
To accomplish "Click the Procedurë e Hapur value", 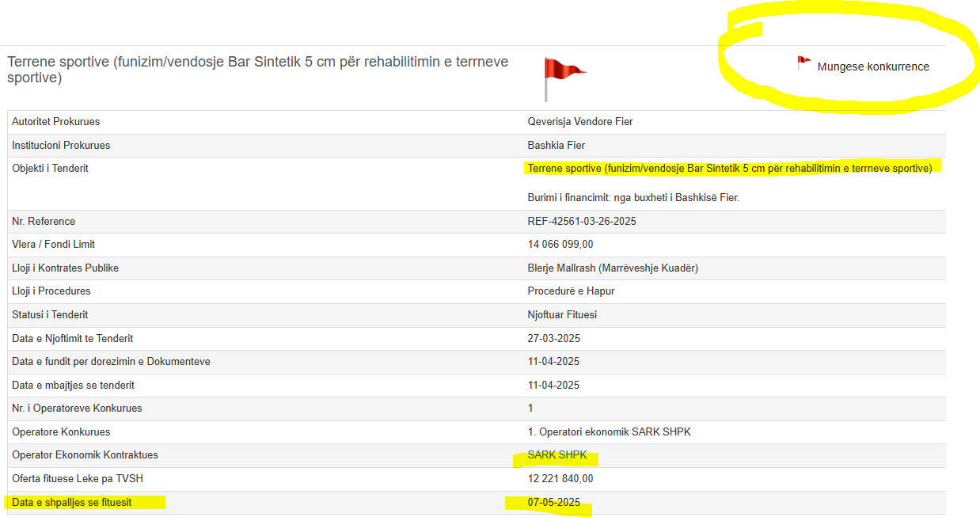I will [x=571, y=291].
